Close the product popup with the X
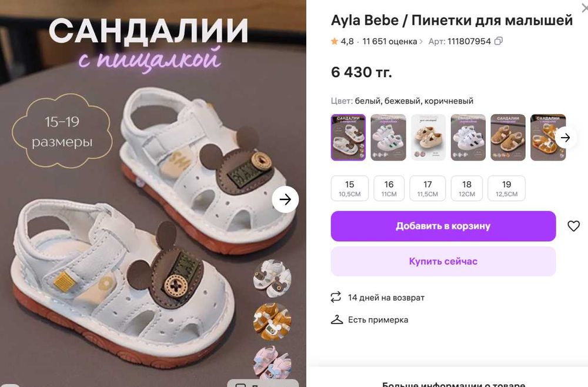This screenshot has height=387, width=588. coord(584,8)
